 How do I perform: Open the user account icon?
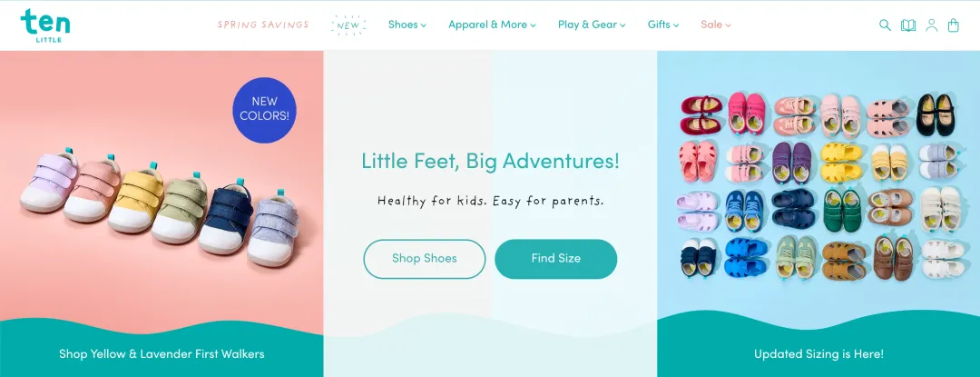click(931, 25)
